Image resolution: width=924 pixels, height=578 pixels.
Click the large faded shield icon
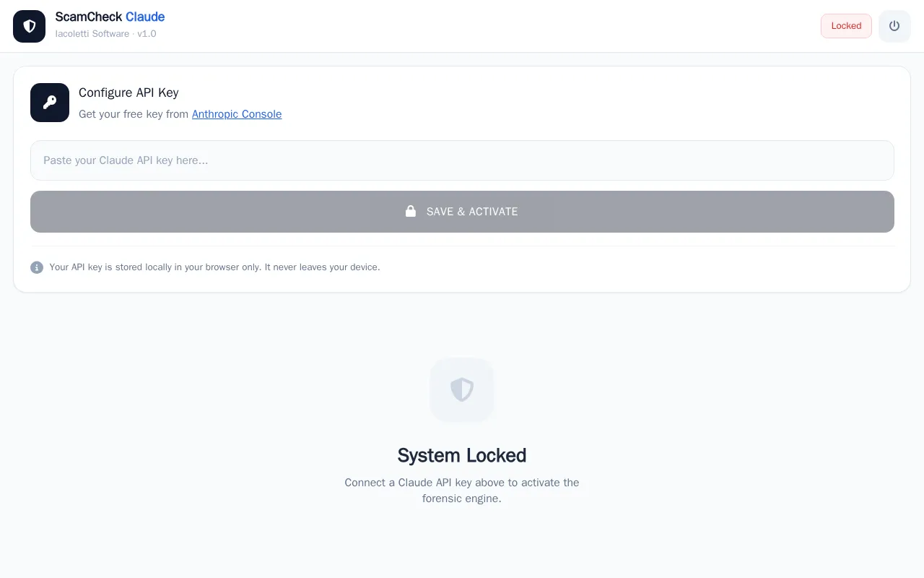click(462, 390)
